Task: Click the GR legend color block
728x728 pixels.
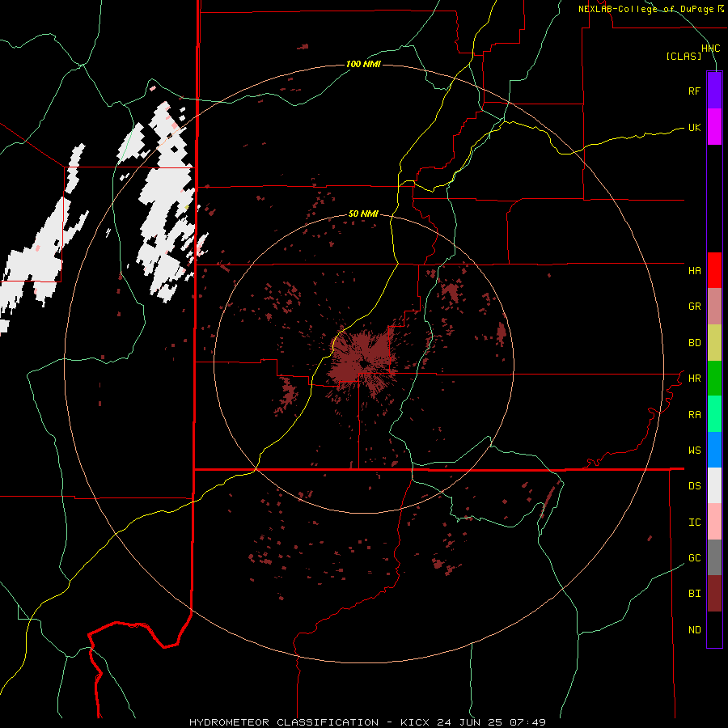Action: pos(714,307)
